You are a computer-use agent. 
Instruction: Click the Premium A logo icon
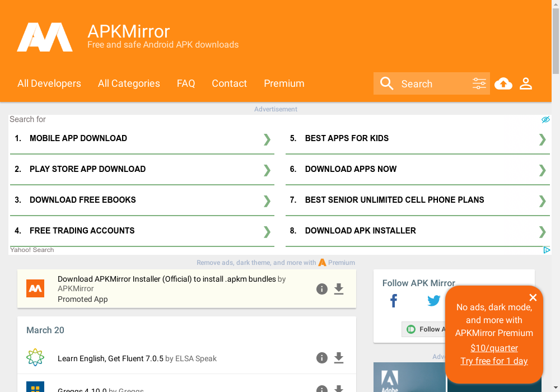tap(322, 263)
